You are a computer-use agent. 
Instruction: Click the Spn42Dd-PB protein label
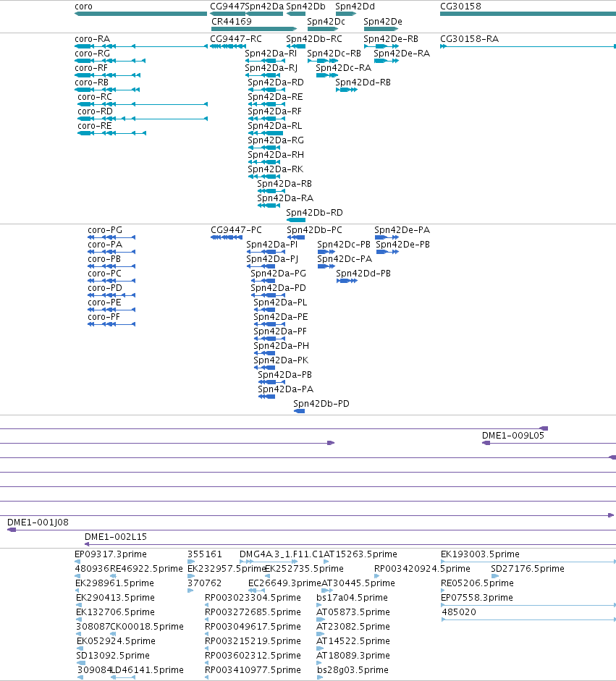(x=363, y=274)
